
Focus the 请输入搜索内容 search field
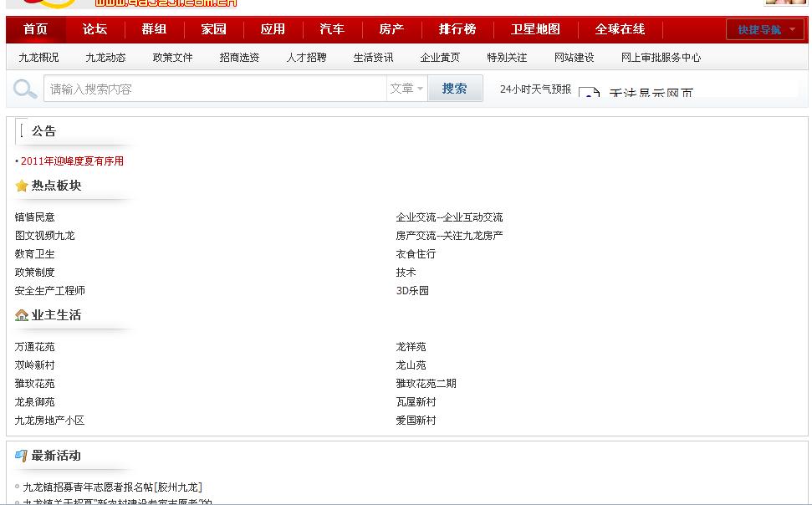(215, 89)
